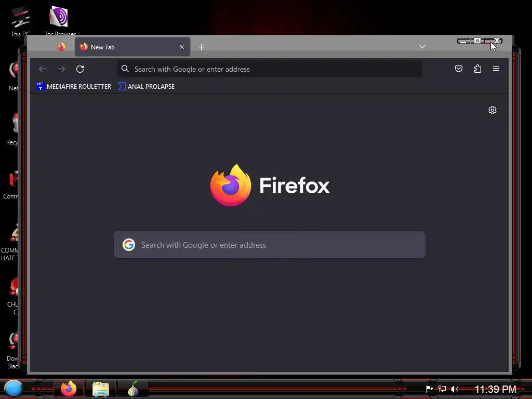Open the Extensions puzzle icon

tap(478, 69)
